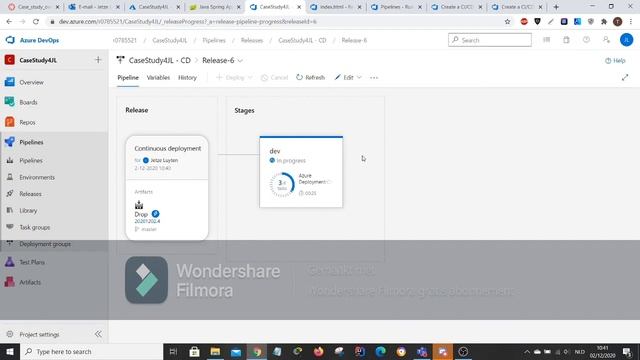Click the dev stage card
Viewport: 640px width, 360px height.
[301, 172]
